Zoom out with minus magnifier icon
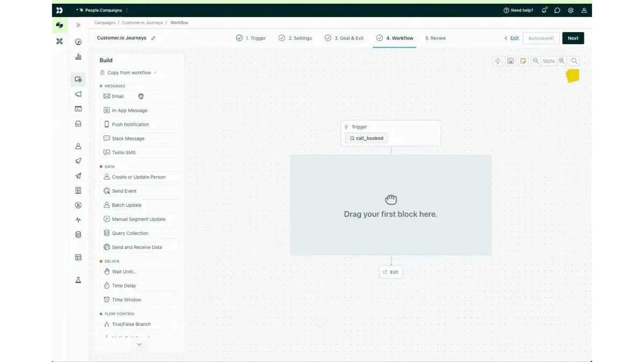Viewport: 644px width, 362px height. (x=536, y=61)
